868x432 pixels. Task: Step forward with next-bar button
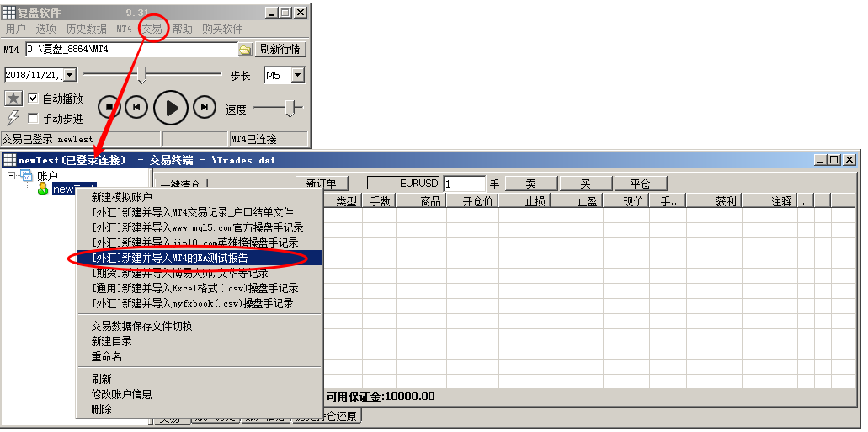[205, 107]
